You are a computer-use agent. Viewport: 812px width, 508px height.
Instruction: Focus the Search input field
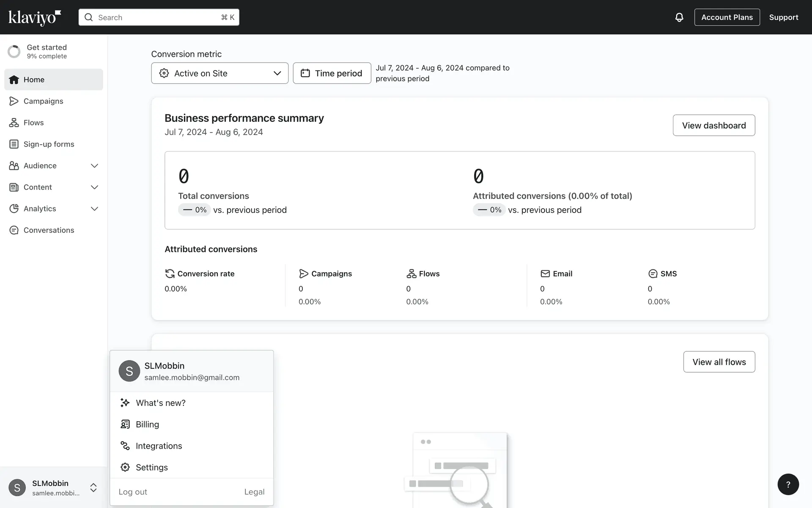[x=159, y=17]
